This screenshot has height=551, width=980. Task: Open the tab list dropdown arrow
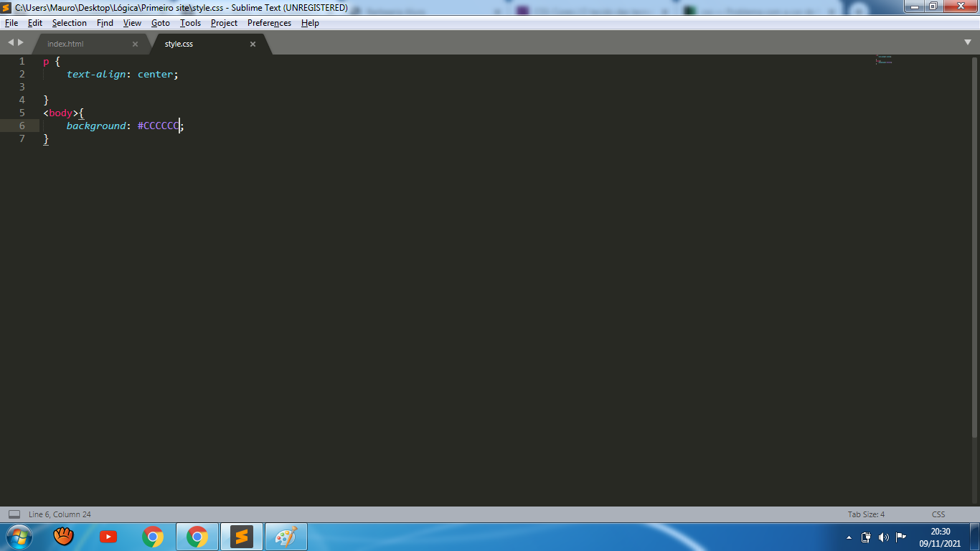(x=968, y=43)
